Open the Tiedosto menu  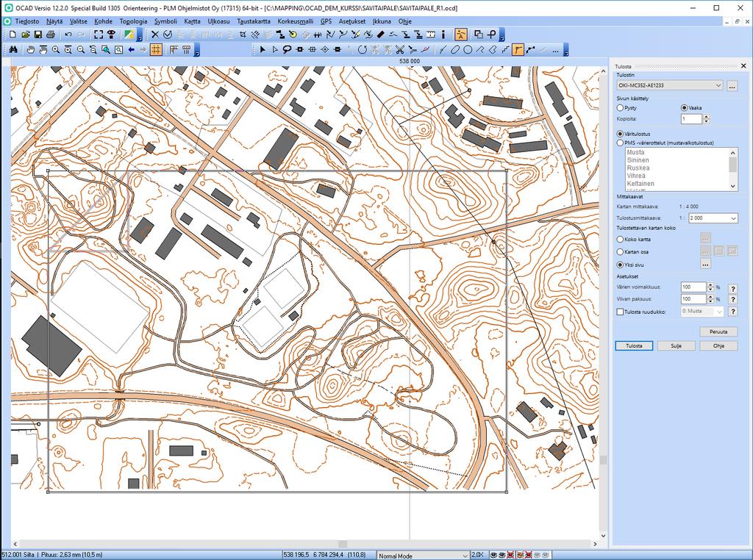click(x=27, y=21)
